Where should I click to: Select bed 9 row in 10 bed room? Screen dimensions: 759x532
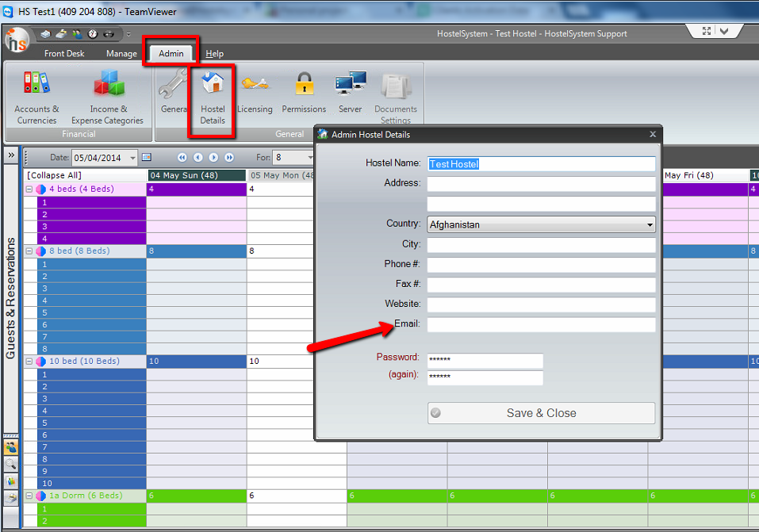tap(91, 471)
